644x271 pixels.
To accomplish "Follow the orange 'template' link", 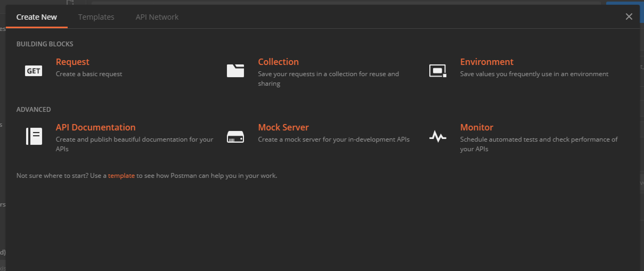I will point(121,176).
